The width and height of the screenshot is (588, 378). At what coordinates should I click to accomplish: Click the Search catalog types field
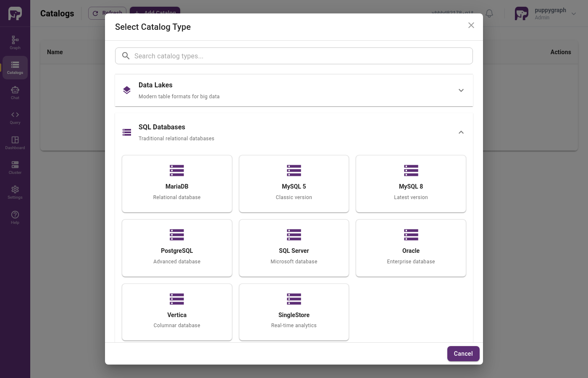coord(294,56)
